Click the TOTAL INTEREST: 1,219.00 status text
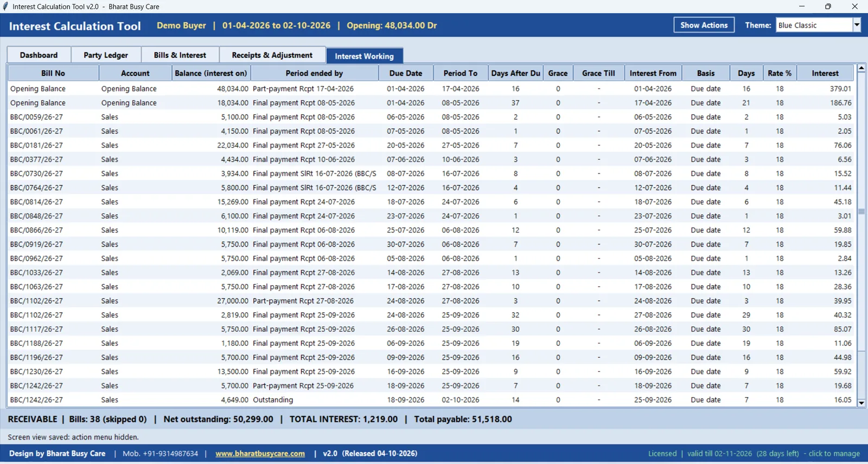The width and height of the screenshot is (868, 464). [x=343, y=419]
